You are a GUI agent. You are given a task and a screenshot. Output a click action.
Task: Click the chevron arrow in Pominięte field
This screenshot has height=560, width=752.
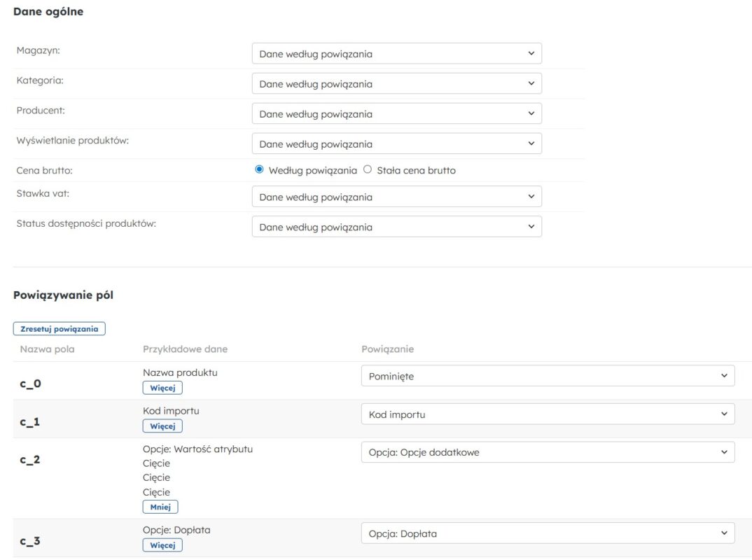724,376
